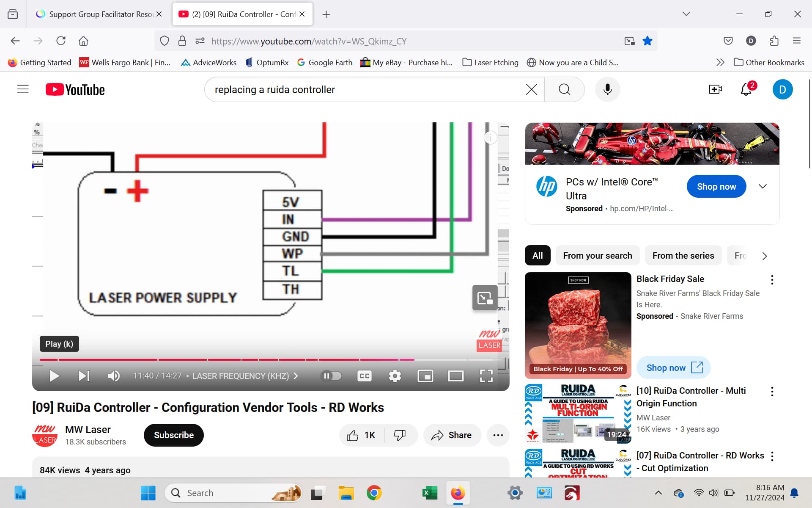Select the All filter chip
The height and width of the screenshot is (508, 812).
coord(538,256)
